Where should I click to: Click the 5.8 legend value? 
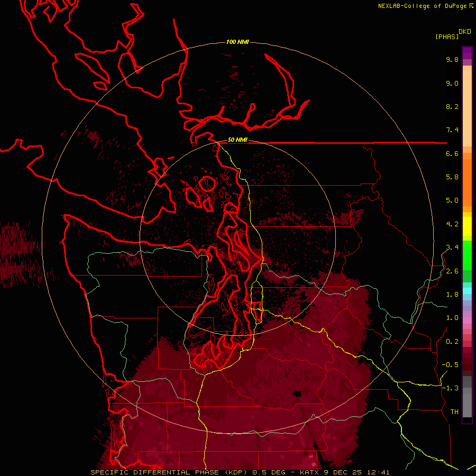(452, 177)
